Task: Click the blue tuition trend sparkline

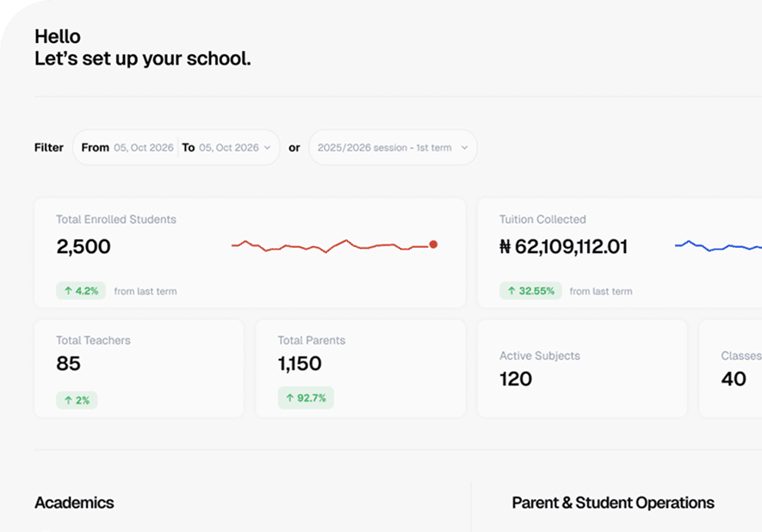Action: coord(718,246)
